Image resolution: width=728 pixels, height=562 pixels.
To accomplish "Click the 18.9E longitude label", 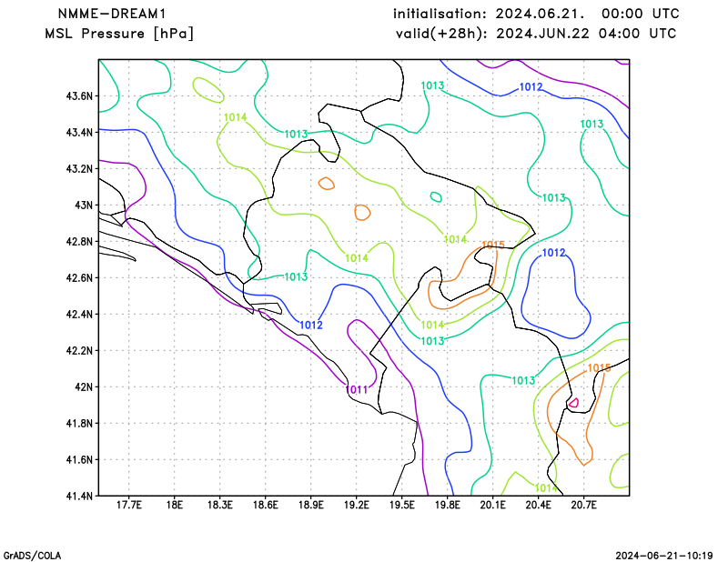I will pos(310,505).
